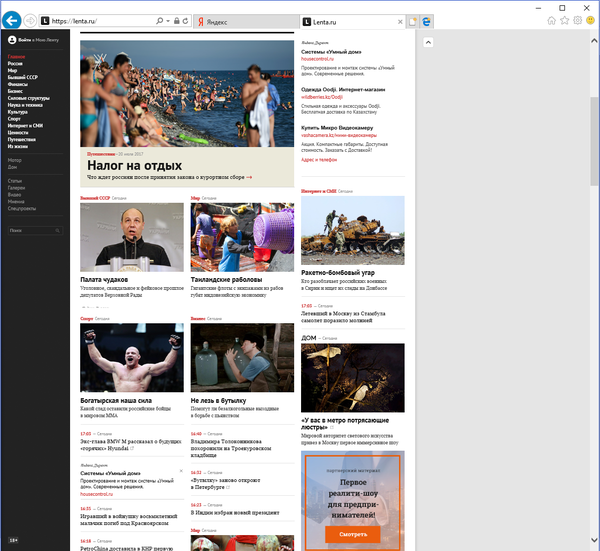Viewport: 600px width, 551px height.
Task: Click the lock security icon in address bar
Action: click(x=176, y=20)
